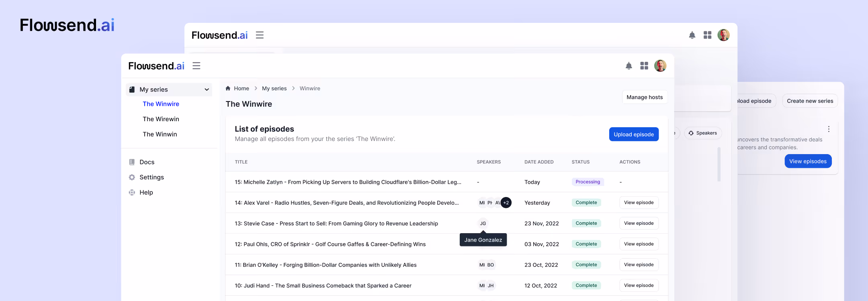Click the ACTIONS column header
The height and width of the screenshot is (301, 868).
tap(630, 162)
